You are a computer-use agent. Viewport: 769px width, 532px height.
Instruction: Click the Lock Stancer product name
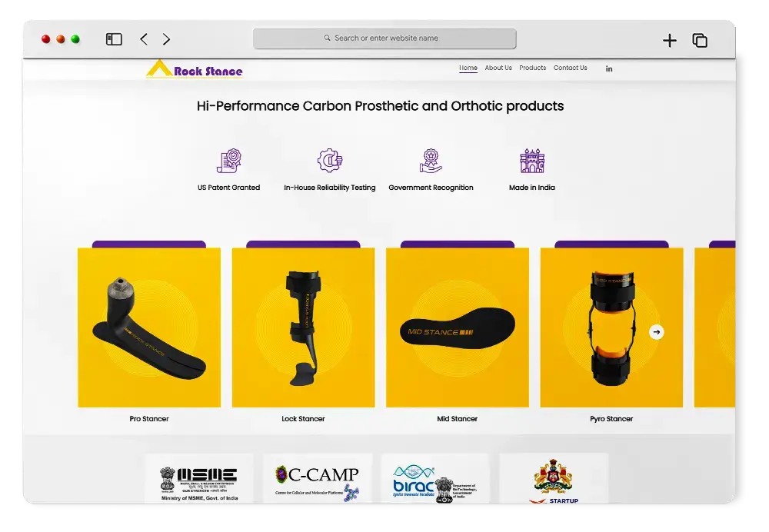[303, 419]
